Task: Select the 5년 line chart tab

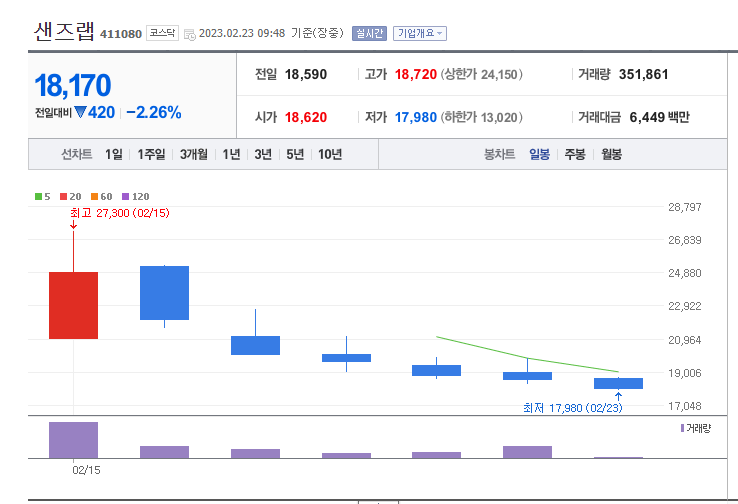Action: 295,154
